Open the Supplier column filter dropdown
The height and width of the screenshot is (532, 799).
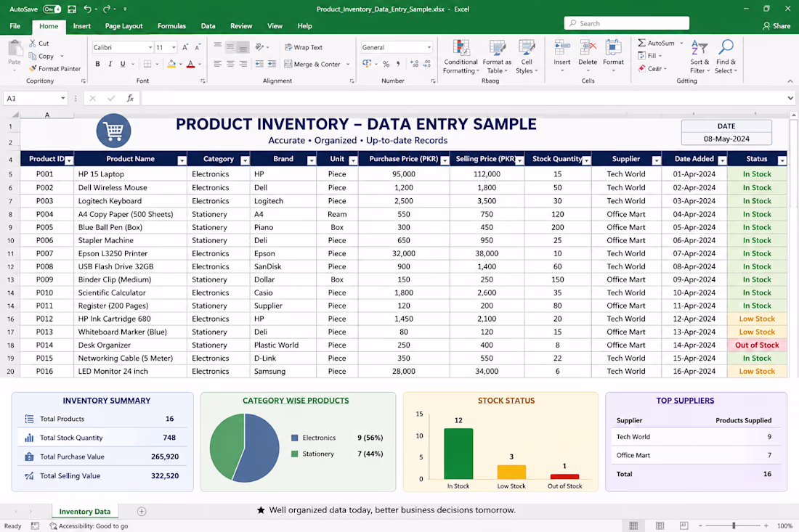point(657,160)
